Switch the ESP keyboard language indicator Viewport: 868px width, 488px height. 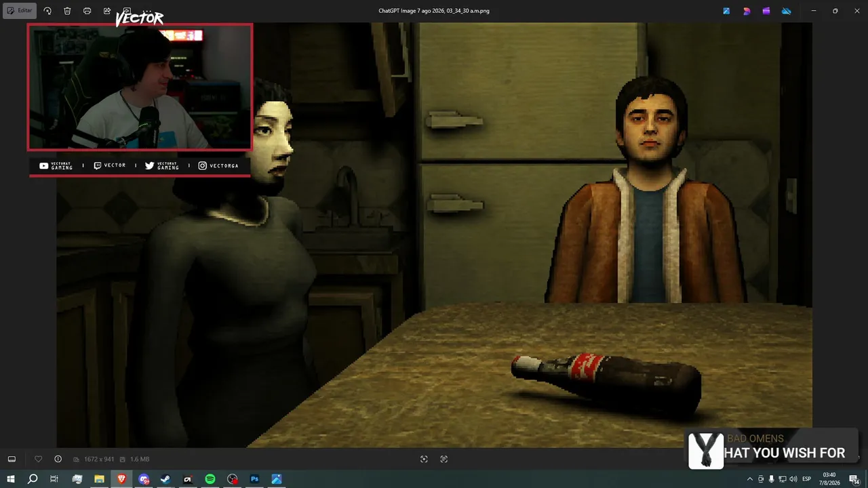pos(807,479)
